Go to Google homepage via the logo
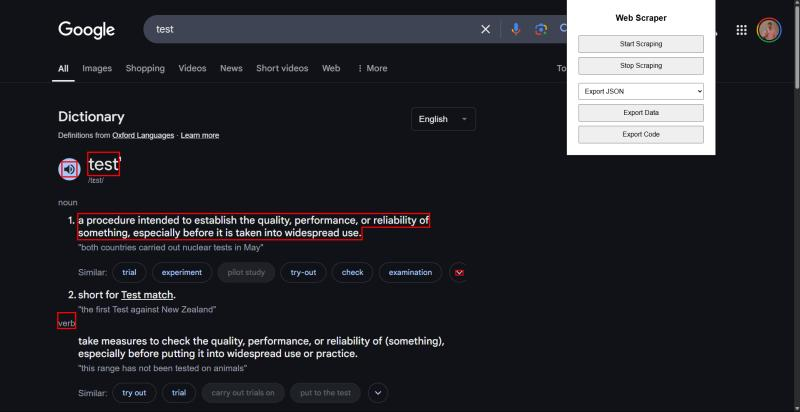Image resolution: width=800 pixels, height=412 pixels. (x=87, y=30)
